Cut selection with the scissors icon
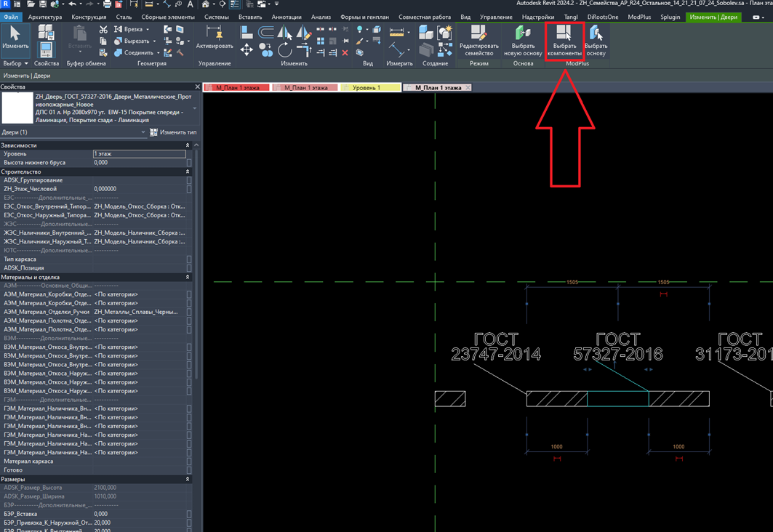This screenshot has height=532, width=773. pyautogui.click(x=103, y=30)
